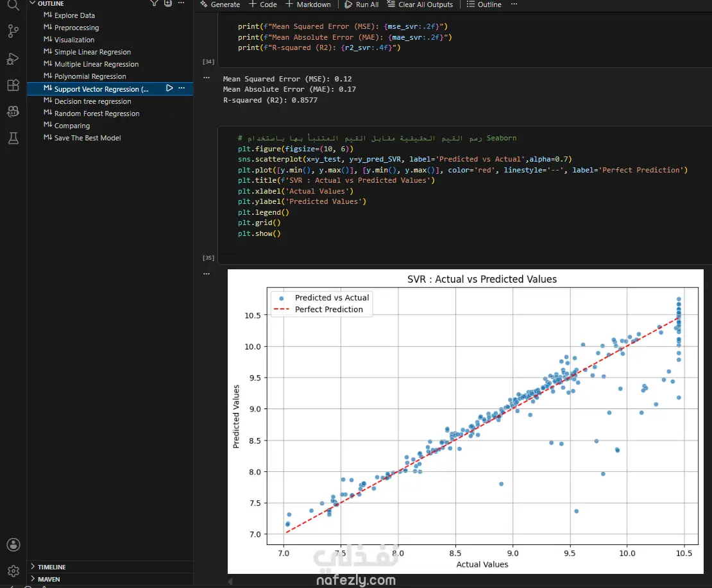The image size is (712, 588).
Task: Click Clear All Outputs
Action: click(x=420, y=4)
